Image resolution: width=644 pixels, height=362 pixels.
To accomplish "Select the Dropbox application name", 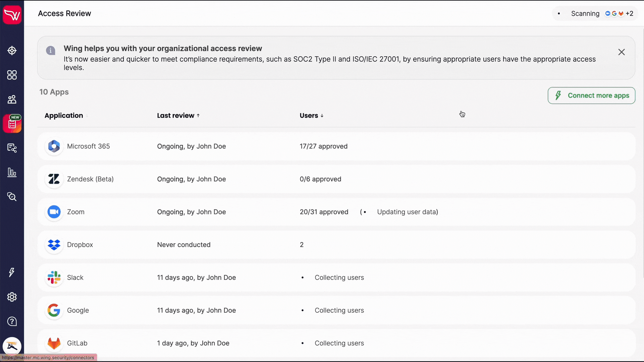I will pos(80,245).
